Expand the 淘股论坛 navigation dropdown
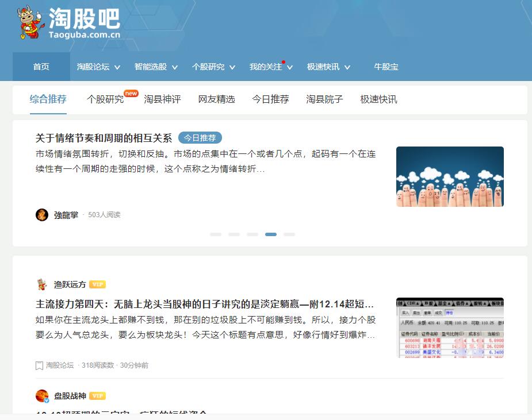 [x=98, y=67]
